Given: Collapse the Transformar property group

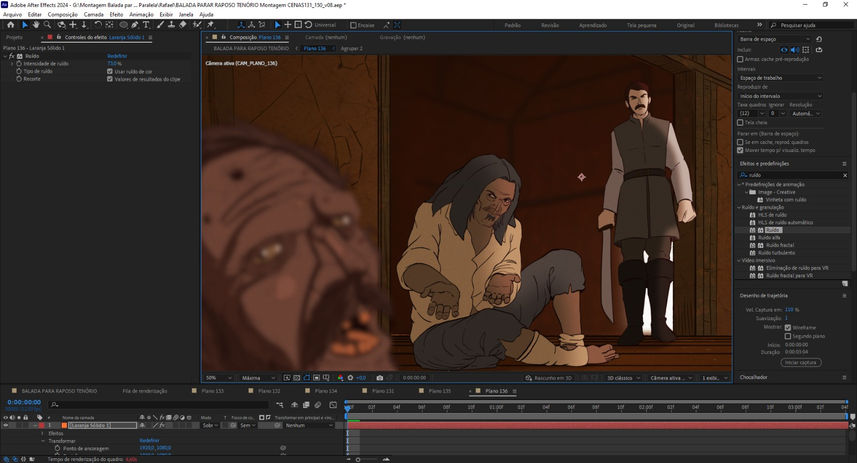Looking at the screenshot, I should 43,441.
